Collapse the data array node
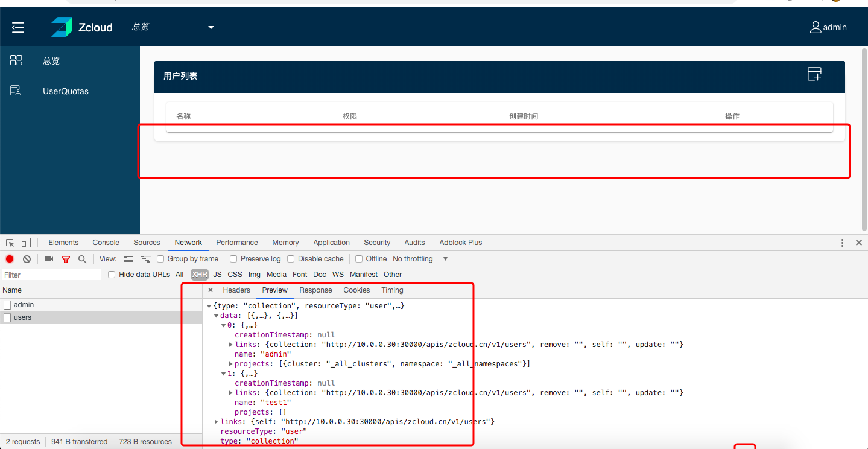The height and width of the screenshot is (449, 868). (216, 316)
